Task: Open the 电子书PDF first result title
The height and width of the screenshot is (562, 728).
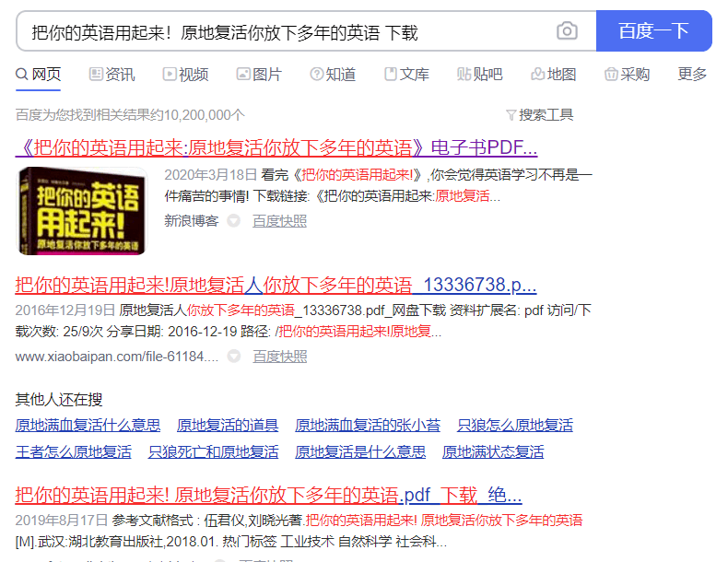Action: point(276,147)
